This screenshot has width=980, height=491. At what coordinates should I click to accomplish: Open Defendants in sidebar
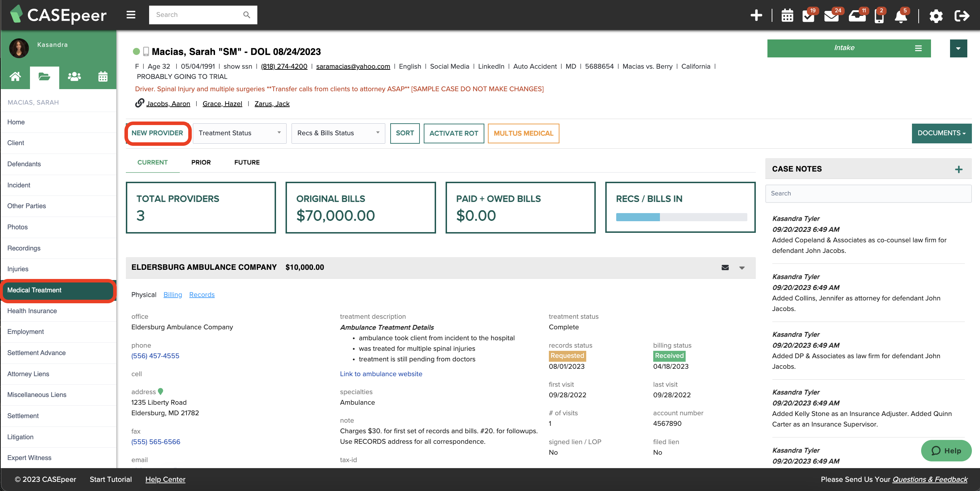click(x=58, y=164)
